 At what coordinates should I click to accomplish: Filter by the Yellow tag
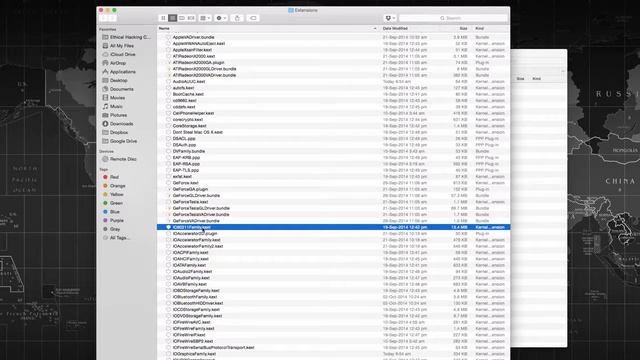pos(113,194)
